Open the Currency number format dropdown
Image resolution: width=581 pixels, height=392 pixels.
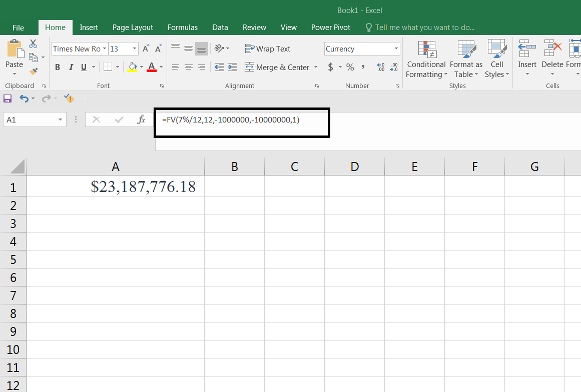coord(396,49)
